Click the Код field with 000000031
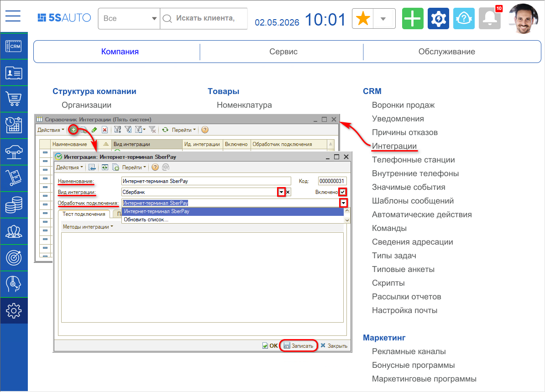 [332, 181]
